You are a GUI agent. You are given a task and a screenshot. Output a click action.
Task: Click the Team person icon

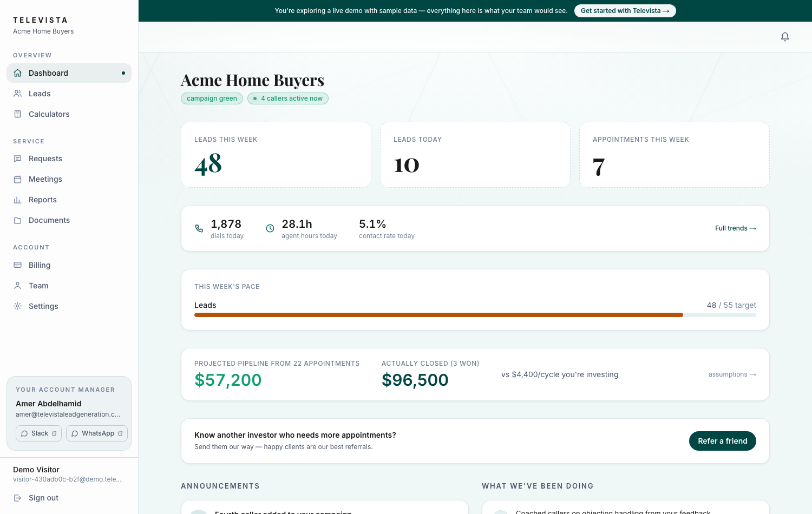pos(18,286)
